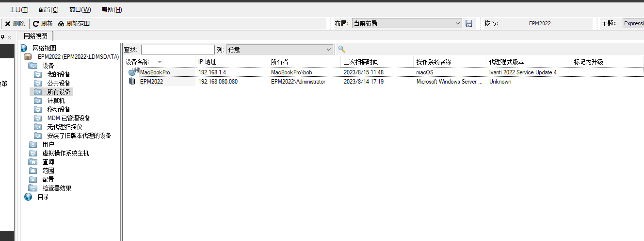Click the save layout floppy disk icon
This screenshot has width=644, height=241.
click(x=469, y=23)
